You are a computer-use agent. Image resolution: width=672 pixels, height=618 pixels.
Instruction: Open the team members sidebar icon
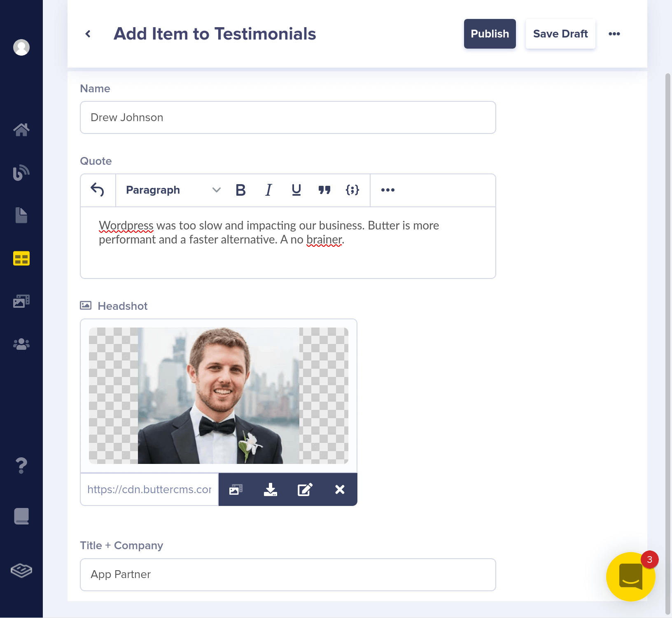click(x=21, y=344)
